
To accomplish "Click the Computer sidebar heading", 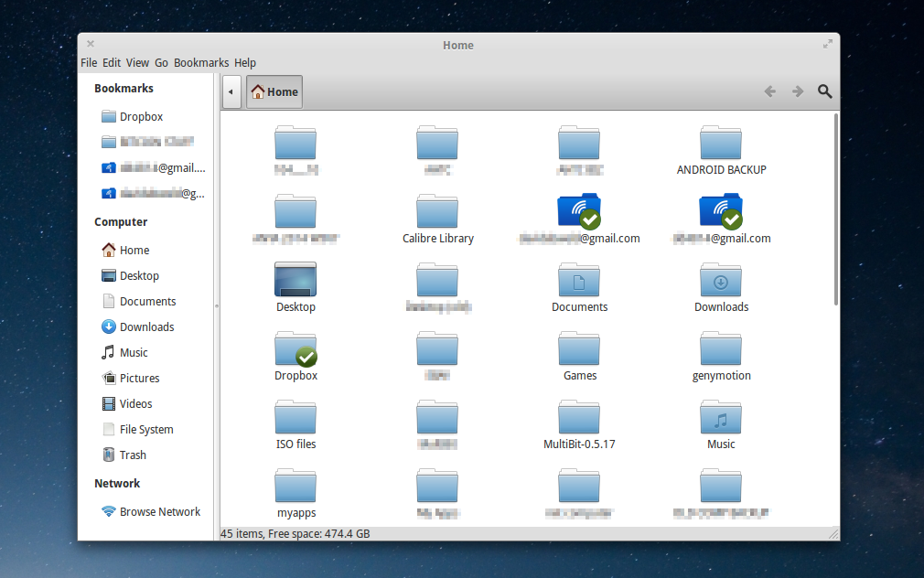I will [x=121, y=222].
